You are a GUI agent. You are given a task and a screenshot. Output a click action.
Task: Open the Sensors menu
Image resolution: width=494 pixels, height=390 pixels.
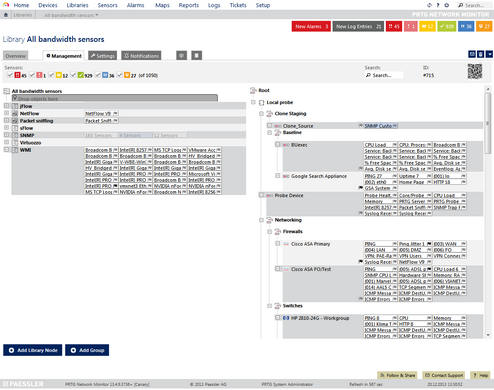pyautogui.click(x=107, y=5)
